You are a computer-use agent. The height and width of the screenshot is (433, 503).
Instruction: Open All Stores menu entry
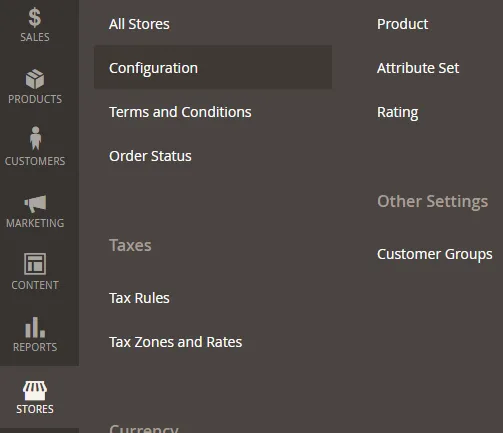[x=139, y=24]
